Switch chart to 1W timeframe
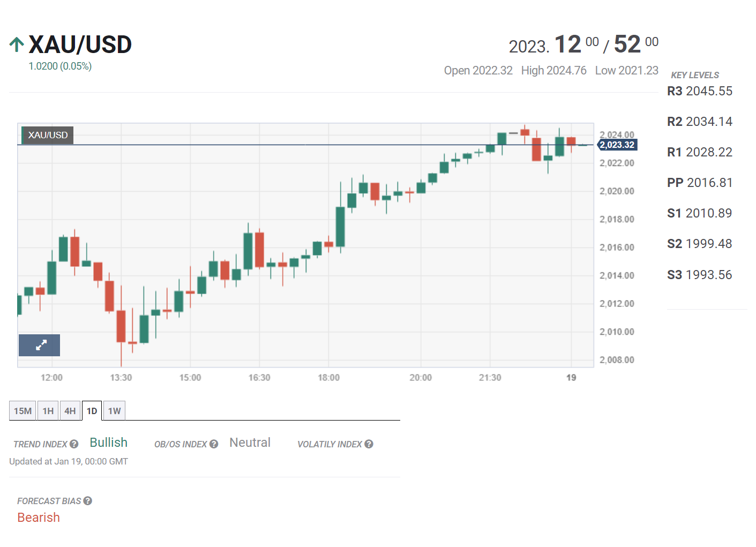Image resolution: width=756 pixels, height=547 pixels. click(x=114, y=411)
